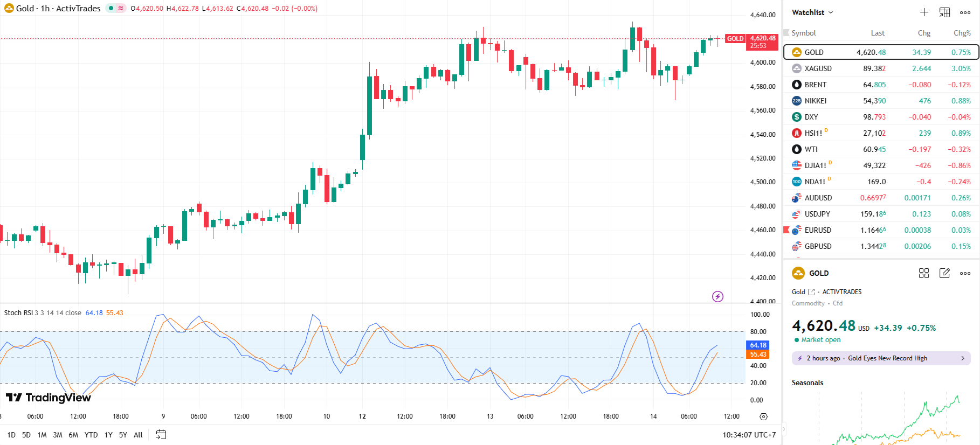
Task: Toggle the red flag on EURUSD
Action: point(786,230)
